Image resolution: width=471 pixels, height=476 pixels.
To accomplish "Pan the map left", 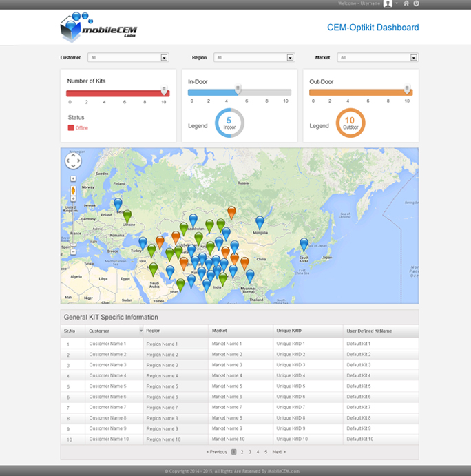I will 68,161.
